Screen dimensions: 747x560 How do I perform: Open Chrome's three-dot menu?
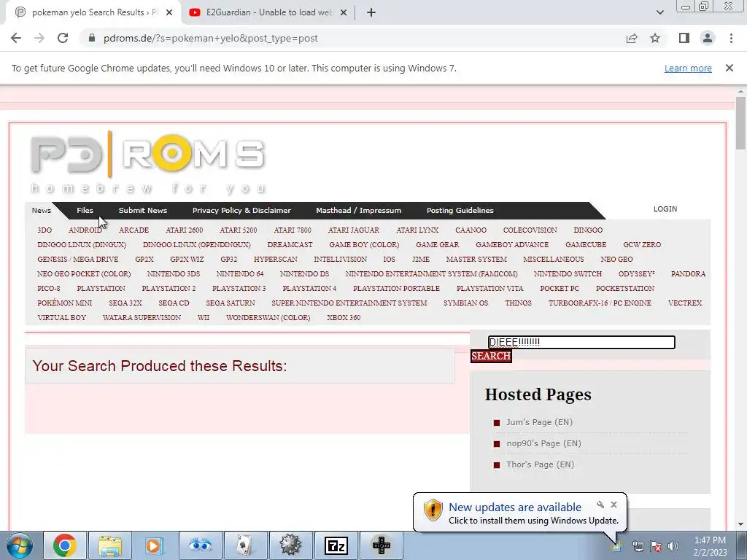point(731,38)
